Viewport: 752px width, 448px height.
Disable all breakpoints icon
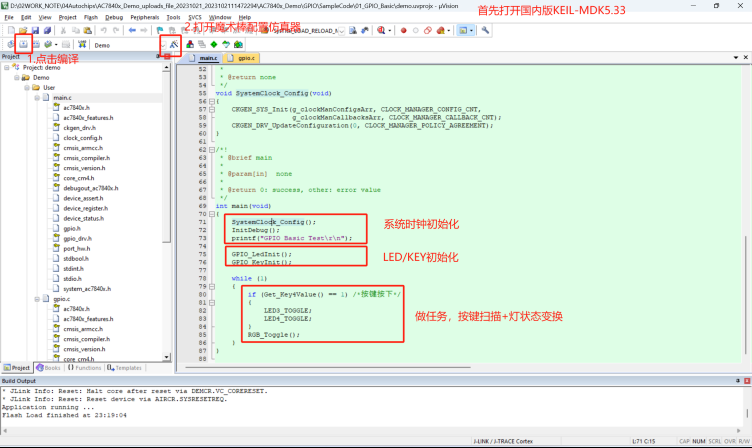pos(428,30)
